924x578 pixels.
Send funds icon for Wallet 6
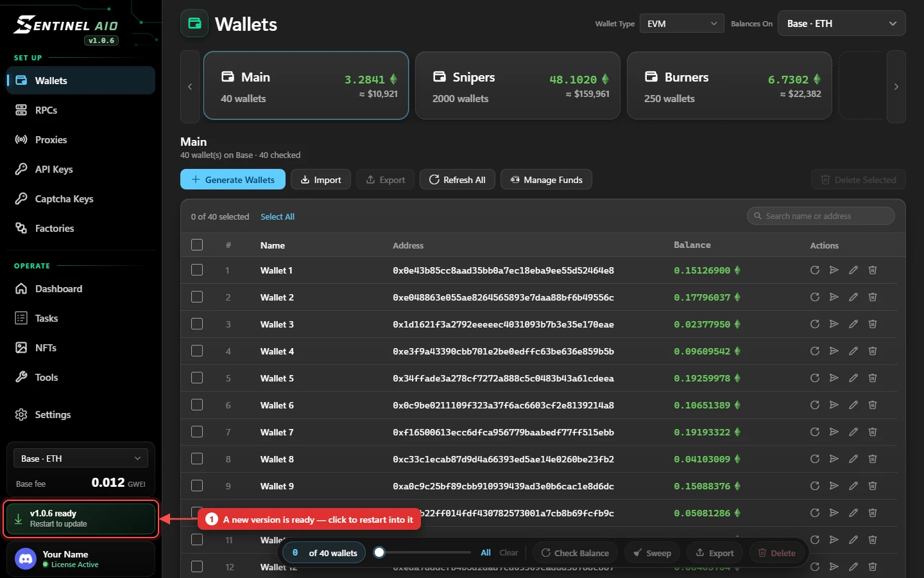click(834, 405)
